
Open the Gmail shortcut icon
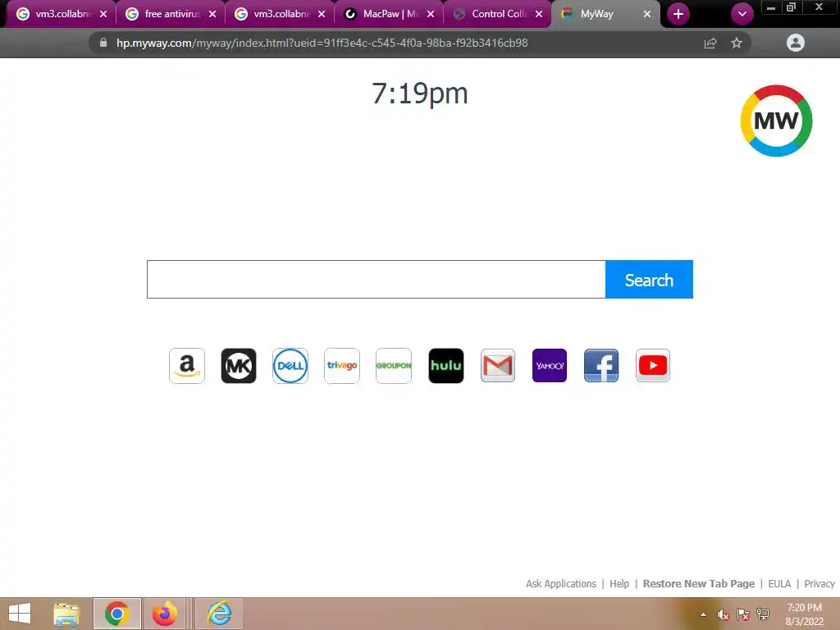(498, 366)
